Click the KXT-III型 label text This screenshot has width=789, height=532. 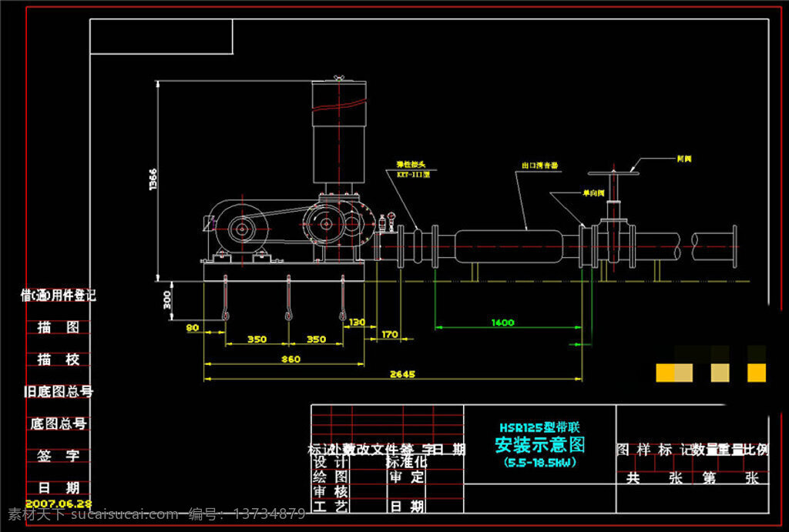tap(413, 175)
